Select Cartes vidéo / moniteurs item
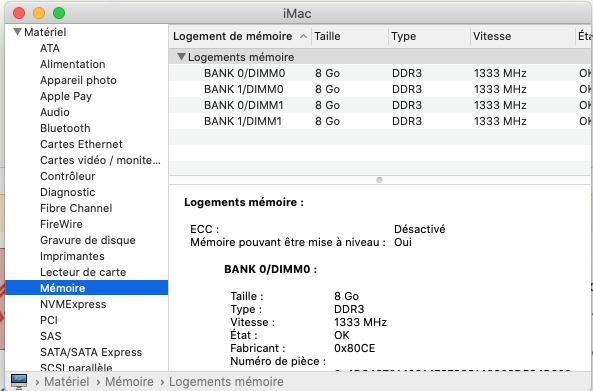593x391 pixels. pyautogui.click(x=100, y=160)
